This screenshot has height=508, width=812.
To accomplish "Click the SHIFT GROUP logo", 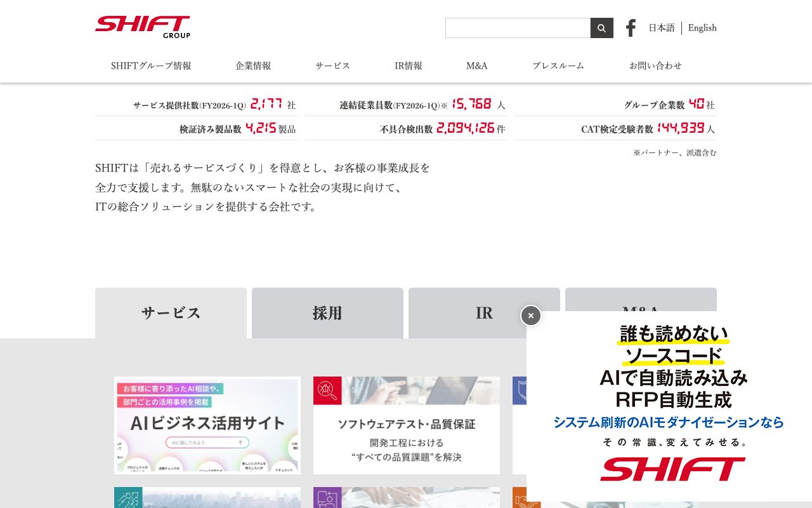I will [x=142, y=27].
